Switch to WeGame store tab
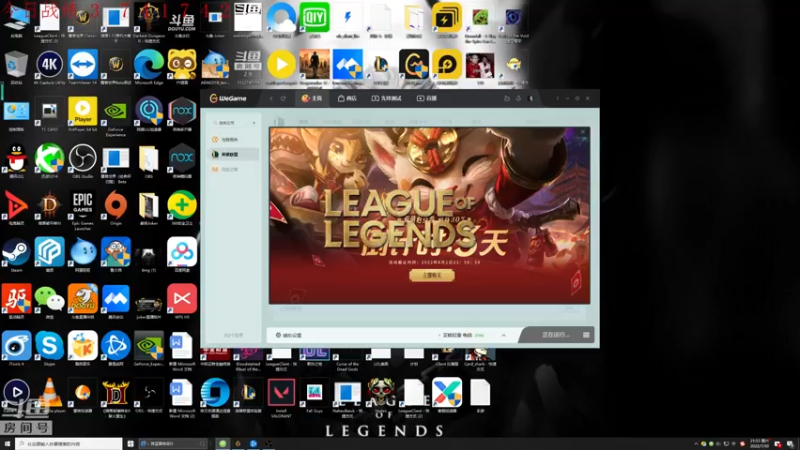 [x=347, y=98]
